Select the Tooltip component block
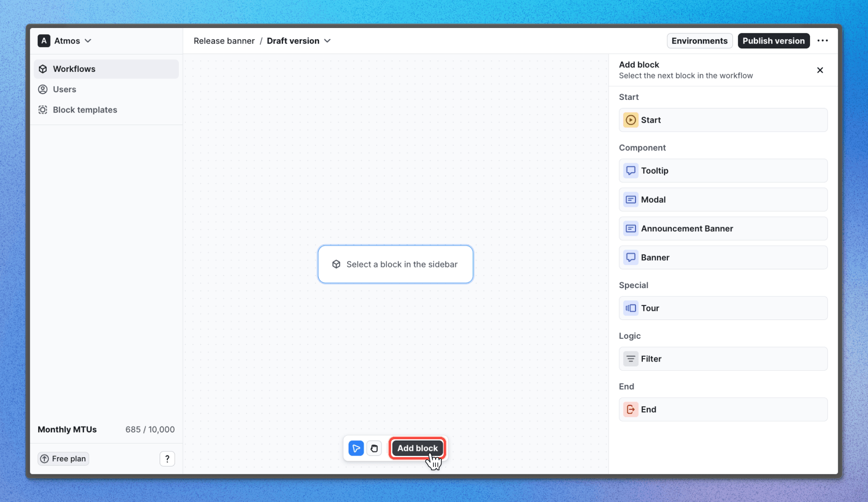This screenshot has width=868, height=502. click(x=723, y=170)
